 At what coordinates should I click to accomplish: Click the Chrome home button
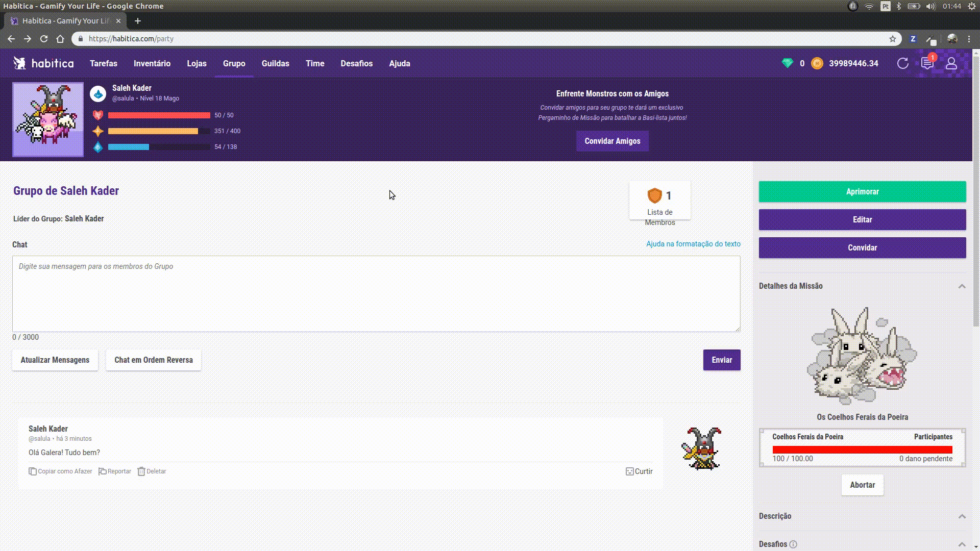pyautogui.click(x=60, y=39)
